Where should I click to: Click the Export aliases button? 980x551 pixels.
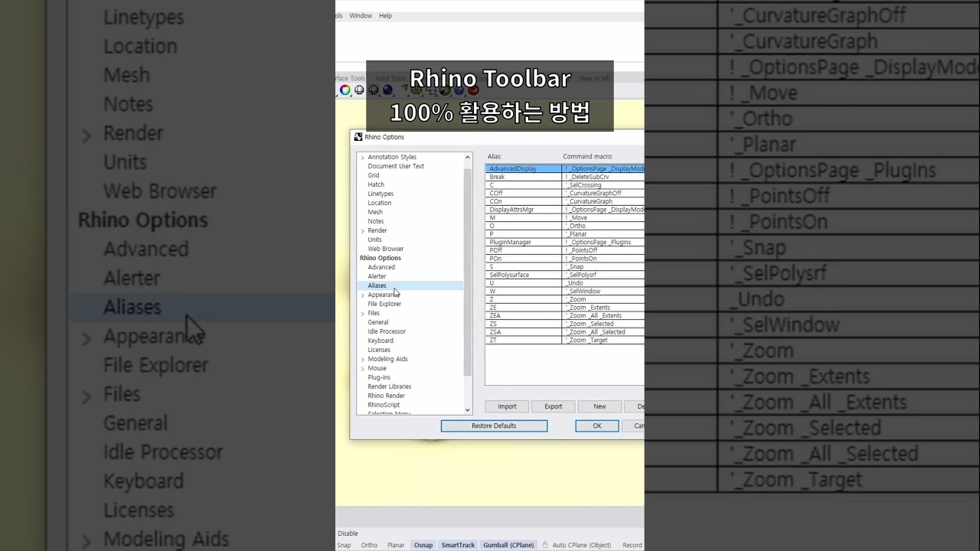point(553,406)
